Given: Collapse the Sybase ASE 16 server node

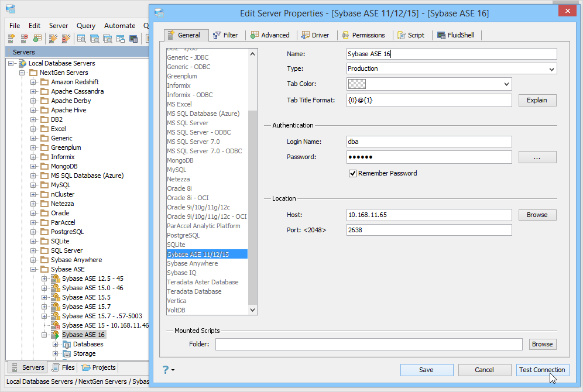Looking at the screenshot, I should pyautogui.click(x=44, y=335).
